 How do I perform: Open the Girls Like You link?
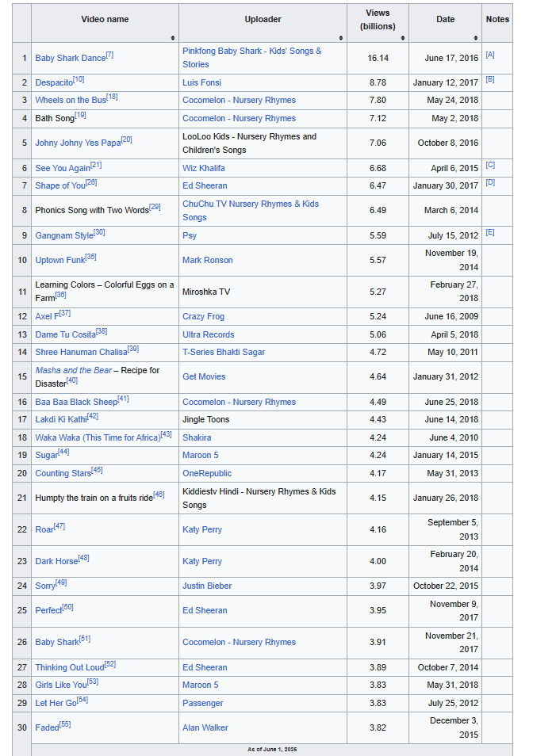pyautogui.click(x=61, y=685)
